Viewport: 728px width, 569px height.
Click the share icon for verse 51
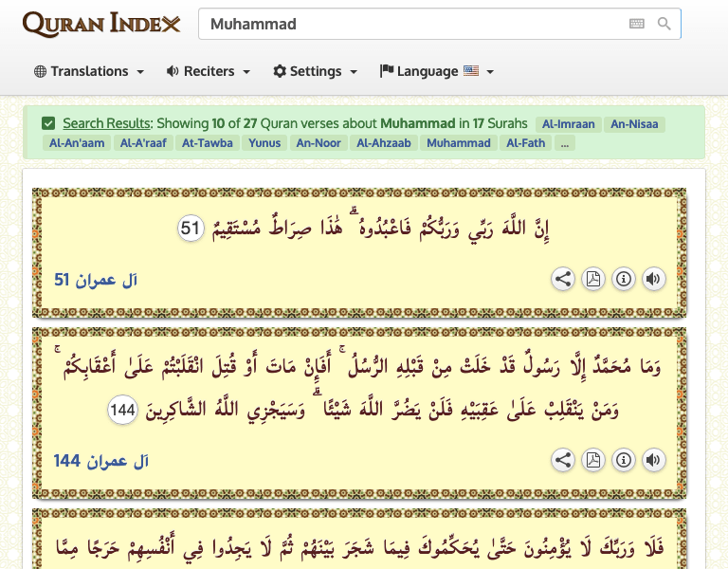click(x=563, y=279)
